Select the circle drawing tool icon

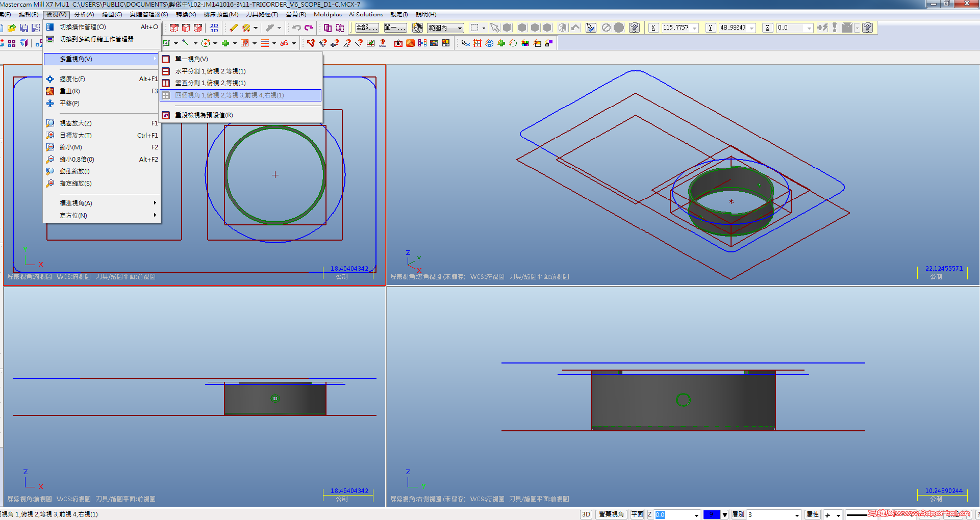pyautogui.click(x=206, y=43)
